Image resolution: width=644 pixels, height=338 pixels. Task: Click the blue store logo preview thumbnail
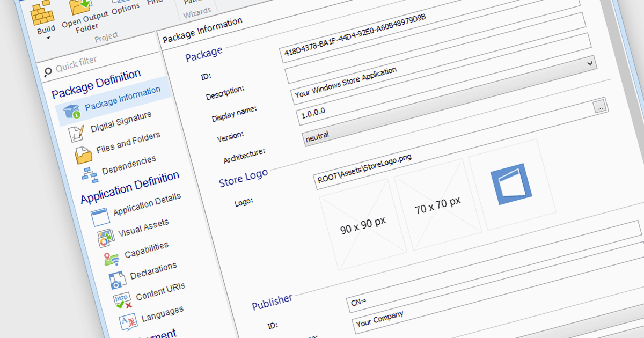511,184
